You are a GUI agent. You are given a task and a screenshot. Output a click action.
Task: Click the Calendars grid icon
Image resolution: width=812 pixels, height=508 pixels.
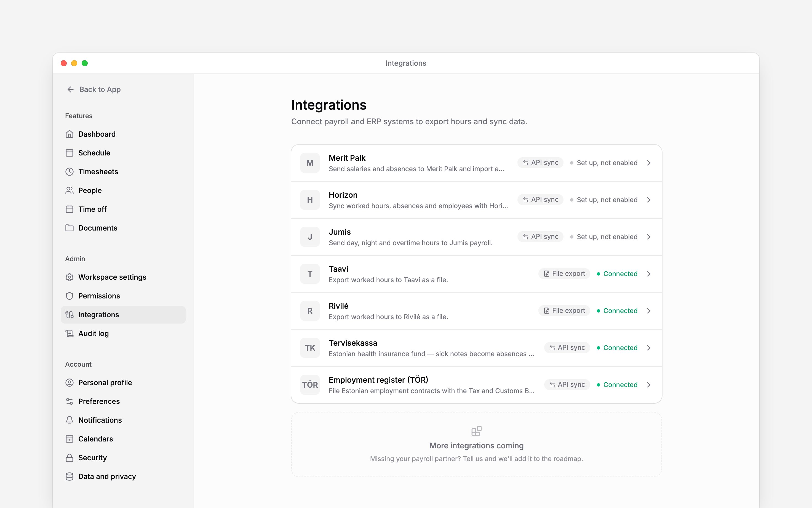click(x=70, y=439)
